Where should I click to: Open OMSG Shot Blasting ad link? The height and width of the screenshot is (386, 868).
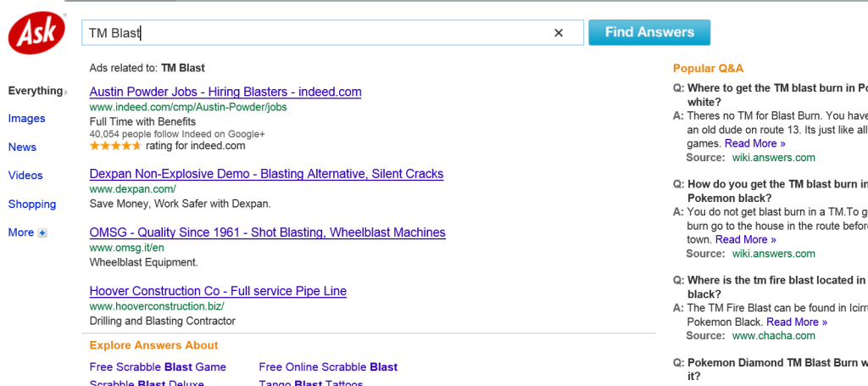coord(267,232)
